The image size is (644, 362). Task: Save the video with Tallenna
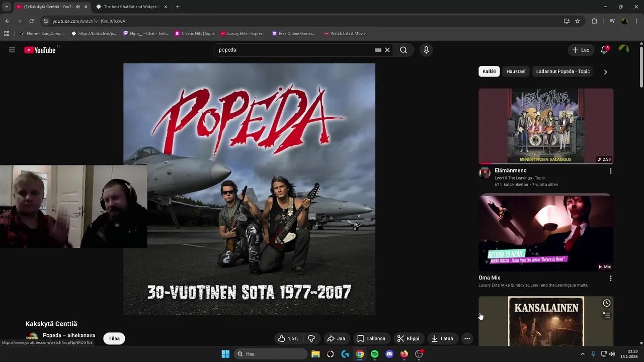pyautogui.click(x=371, y=338)
